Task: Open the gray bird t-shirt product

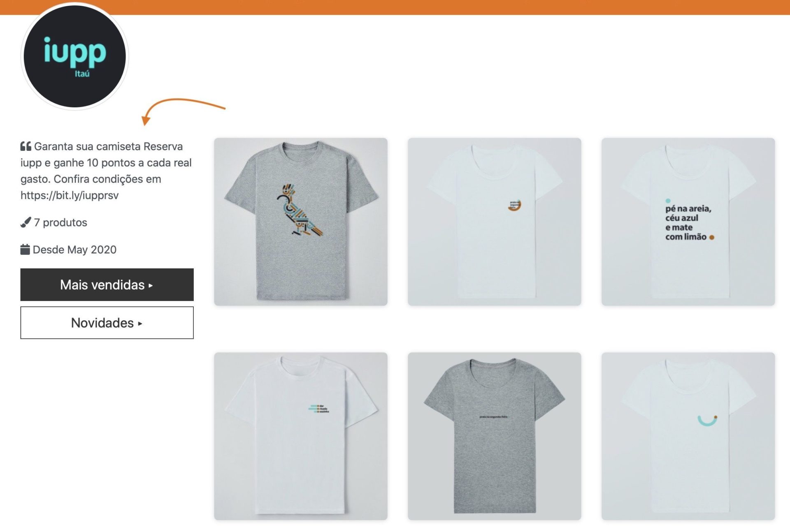Action: 301,222
